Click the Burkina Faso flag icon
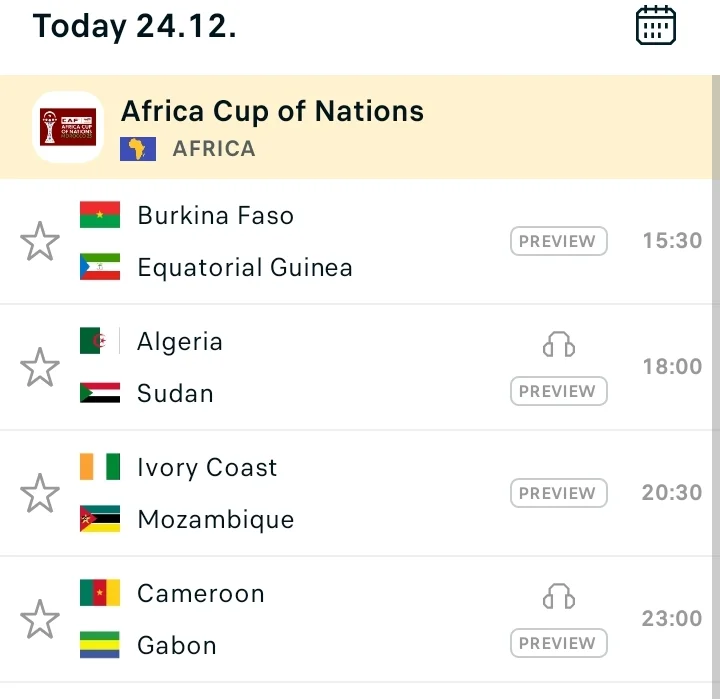Image resolution: width=720 pixels, height=699 pixels. tap(100, 215)
